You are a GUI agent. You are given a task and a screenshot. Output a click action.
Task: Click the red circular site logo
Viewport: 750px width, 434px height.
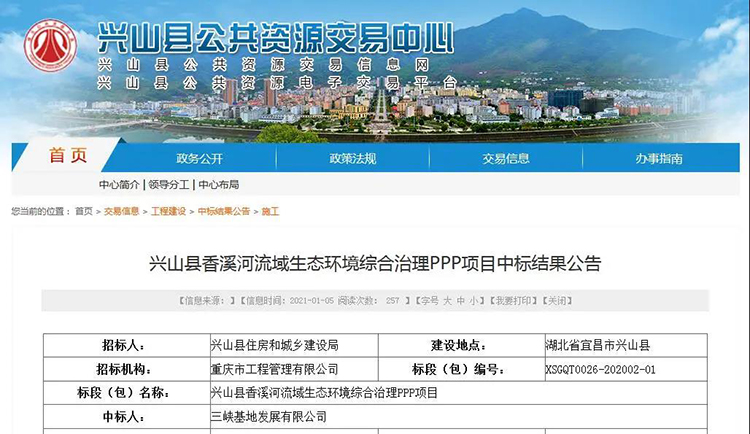click(50, 46)
